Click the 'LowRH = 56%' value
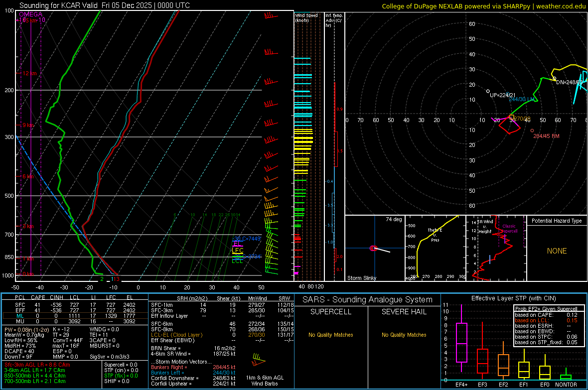This screenshot has height=390, width=588. [x=21, y=340]
